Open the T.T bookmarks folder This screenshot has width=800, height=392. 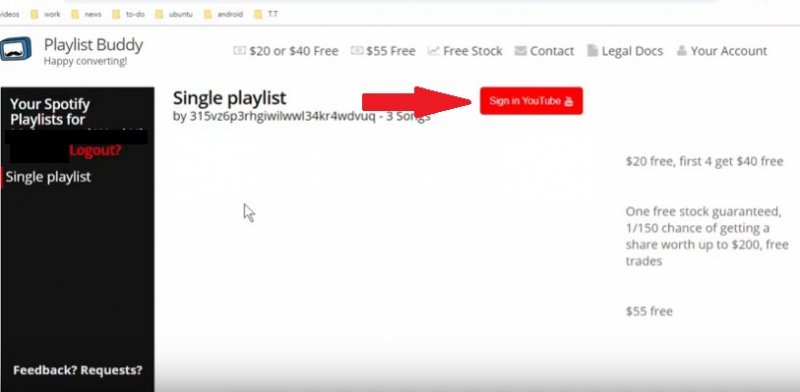click(266, 14)
